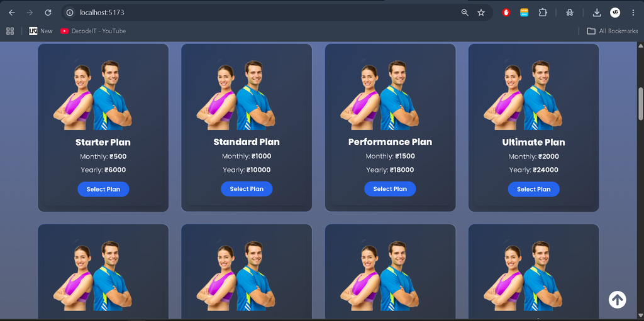Click the Starter Plan heading

pos(103,143)
